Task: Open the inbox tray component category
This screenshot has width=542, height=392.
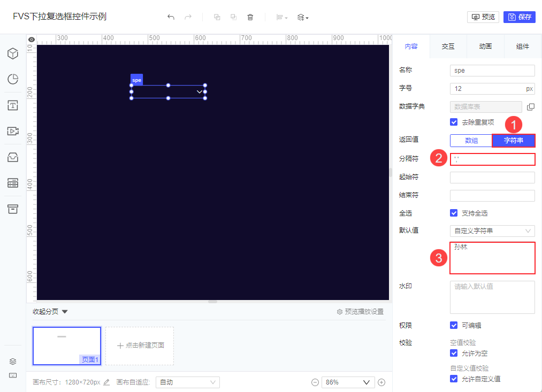Action: click(13, 157)
